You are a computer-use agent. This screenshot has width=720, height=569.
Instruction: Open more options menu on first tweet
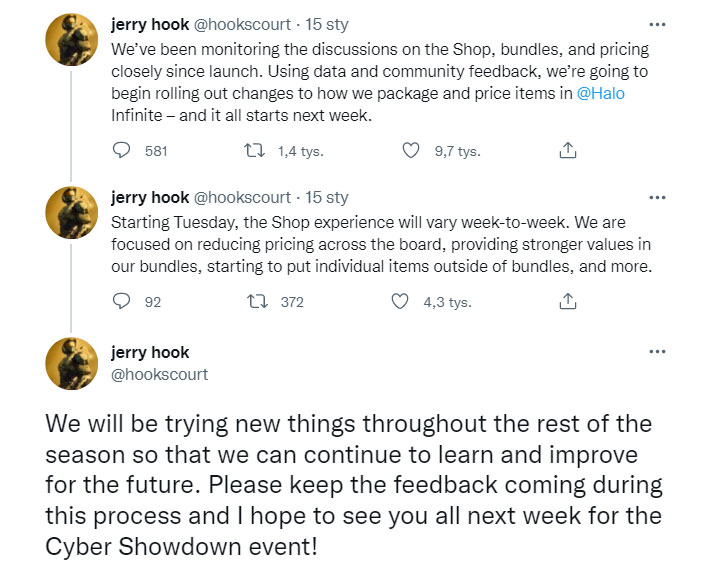click(x=657, y=25)
